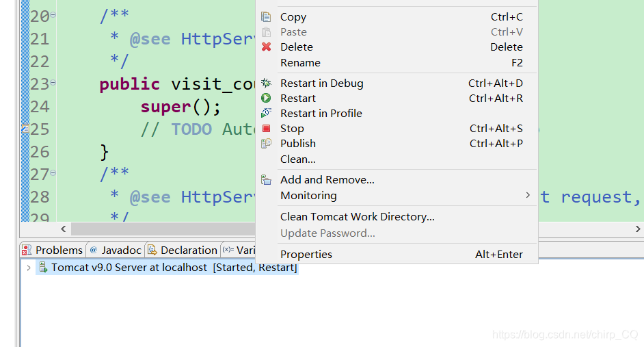The width and height of the screenshot is (644, 347).
Task: Switch to the Javadoc tab
Action: [116, 250]
